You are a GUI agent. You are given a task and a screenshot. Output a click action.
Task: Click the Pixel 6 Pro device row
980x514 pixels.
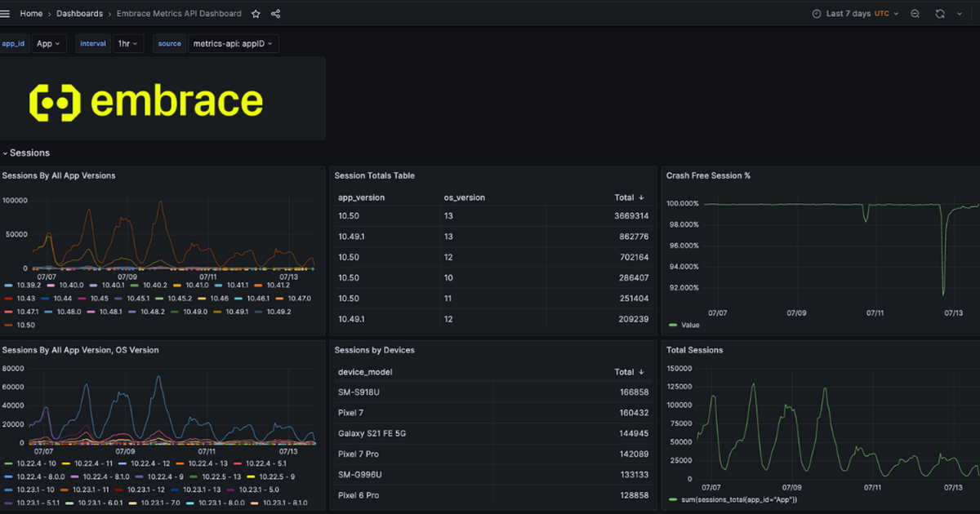tap(492, 495)
